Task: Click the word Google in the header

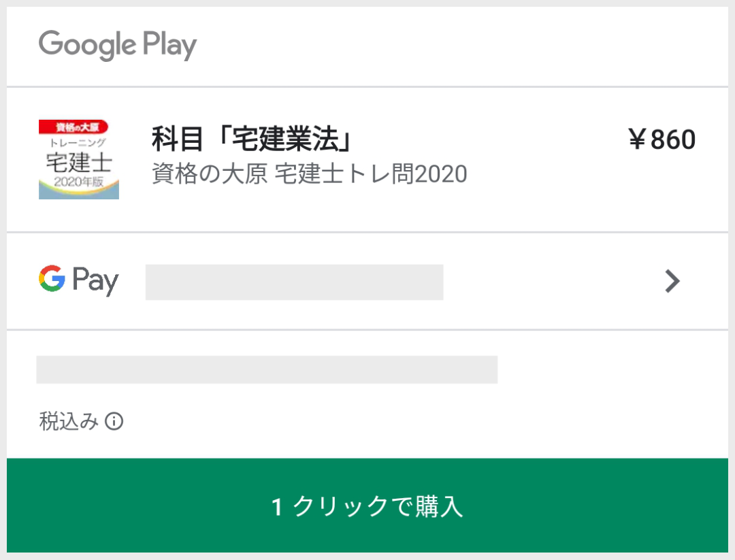Action: point(88,44)
